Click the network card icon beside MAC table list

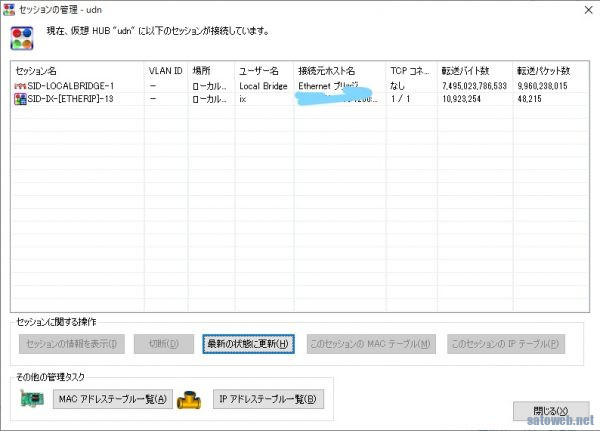pyautogui.click(x=33, y=400)
